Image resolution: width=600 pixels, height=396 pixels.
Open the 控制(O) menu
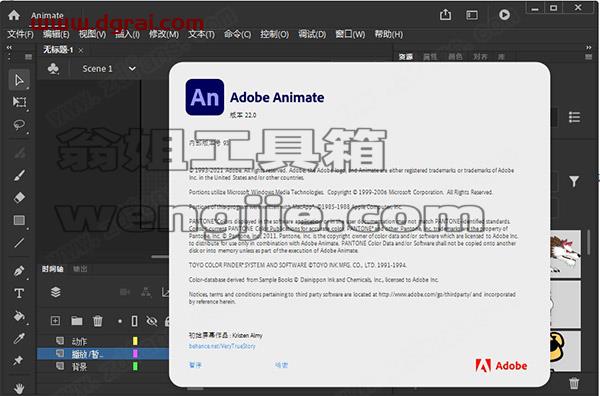tap(274, 34)
